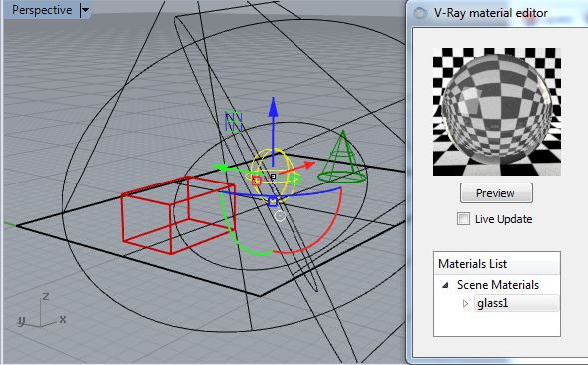The image size is (588, 365).
Task: Click the green scale handle on gumball
Action: (295, 180)
